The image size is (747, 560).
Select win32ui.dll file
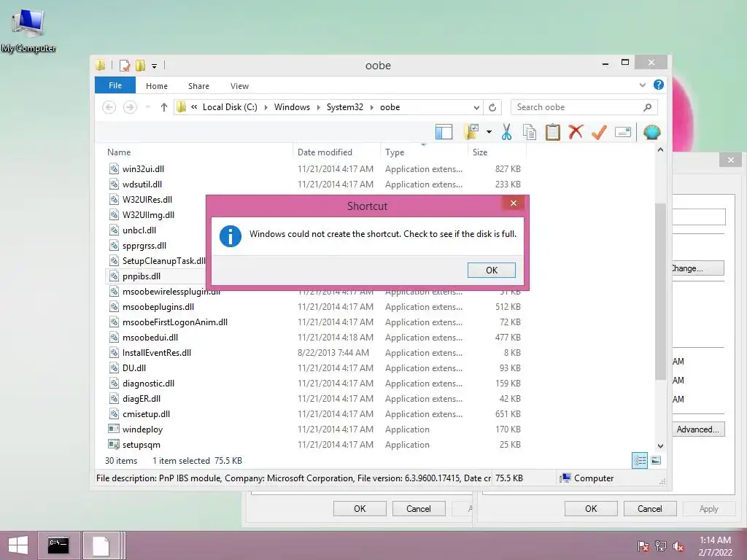pos(143,169)
